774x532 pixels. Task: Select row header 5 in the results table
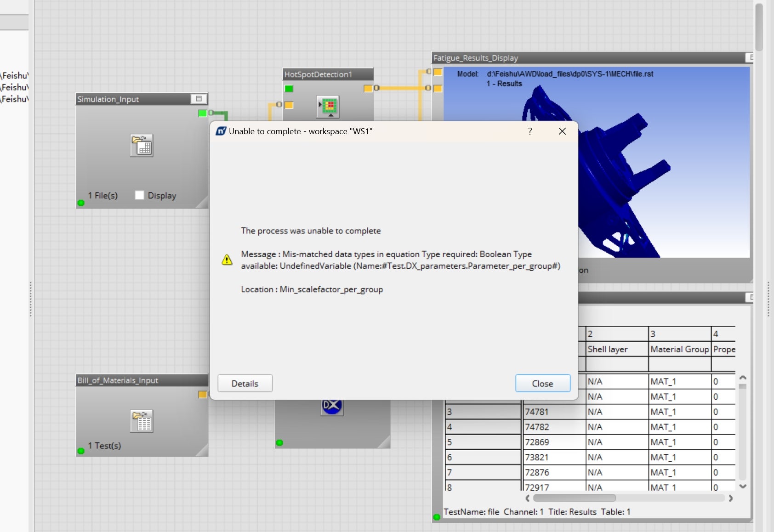483,442
